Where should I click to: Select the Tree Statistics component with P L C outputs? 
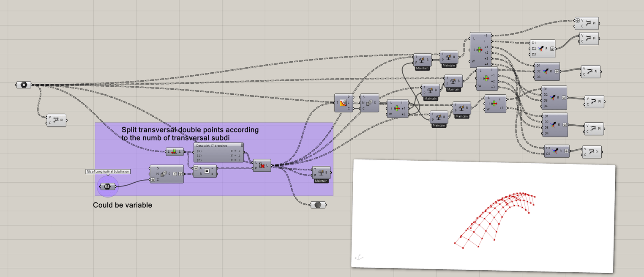344,103
